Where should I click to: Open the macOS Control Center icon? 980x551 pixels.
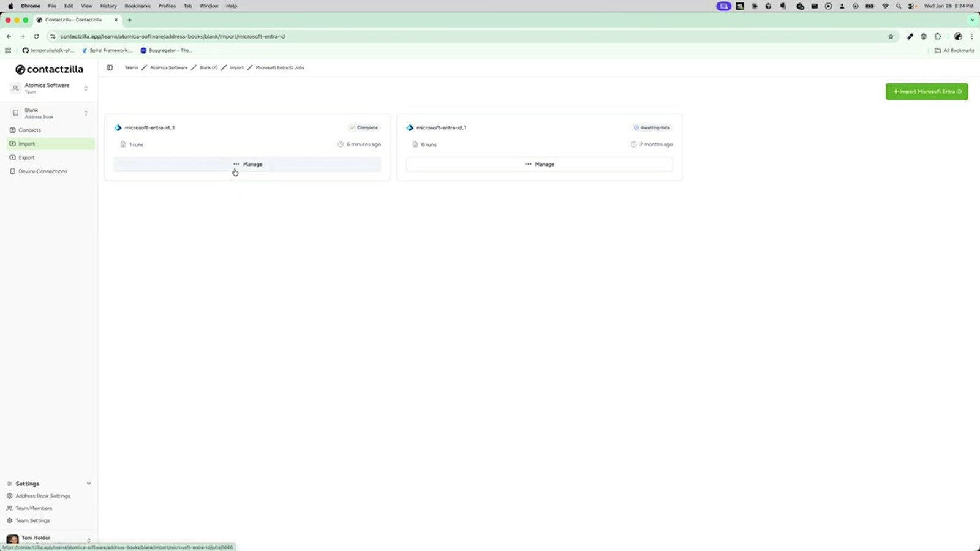point(913,6)
